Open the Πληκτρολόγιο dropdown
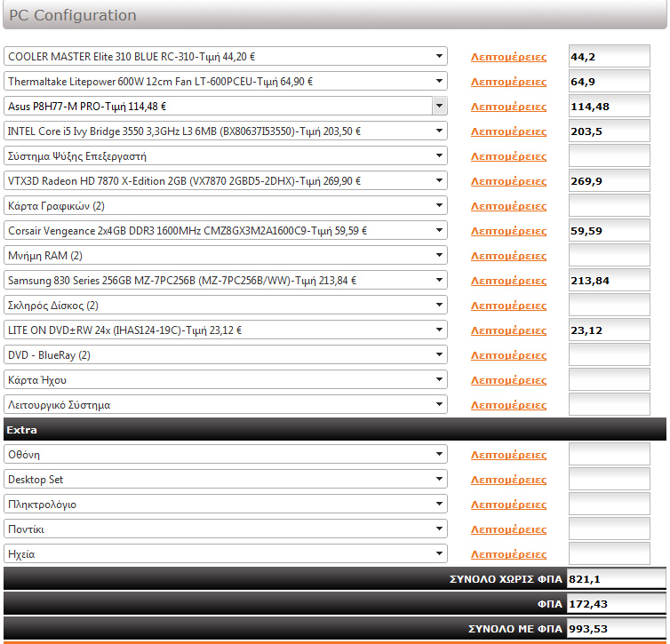The image size is (670, 644). point(226,504)
